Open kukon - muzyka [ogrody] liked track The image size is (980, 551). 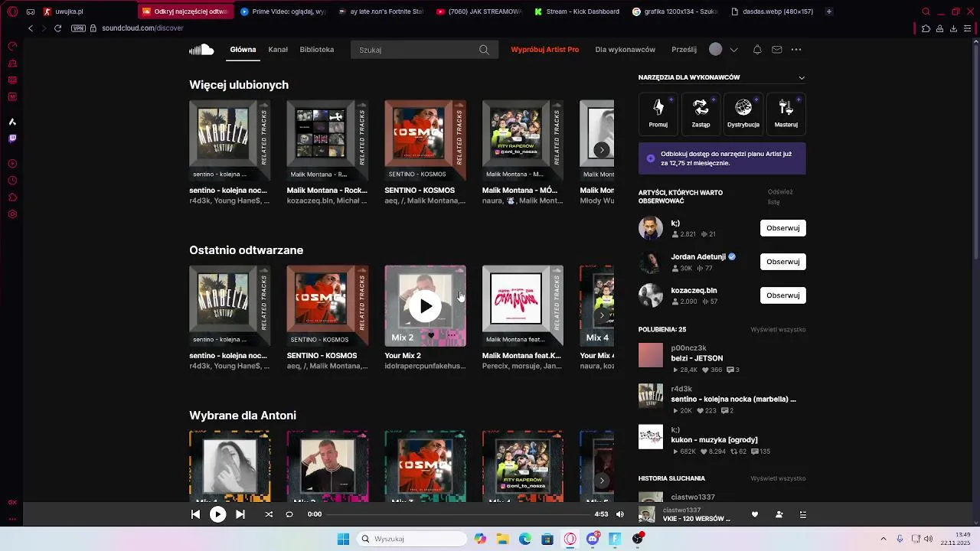[714, 440]
